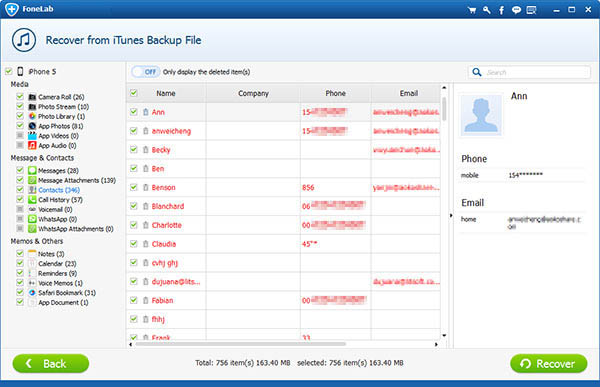Click the FoneLab shield logo

tap(12, 9)
